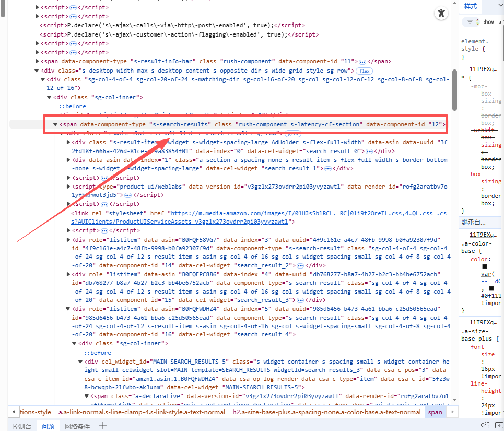The width and height of the screenshot is (504, 431).
Task: Select the ajax-calls-via-http-post-enabled script line
Action: click(x=172, y=25)
